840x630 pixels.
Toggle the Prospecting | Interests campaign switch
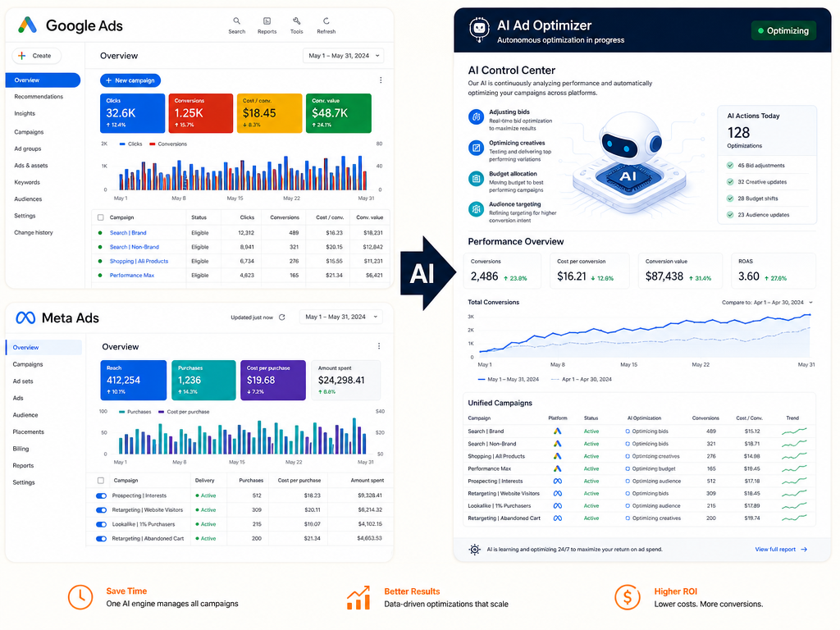(101, 495)
